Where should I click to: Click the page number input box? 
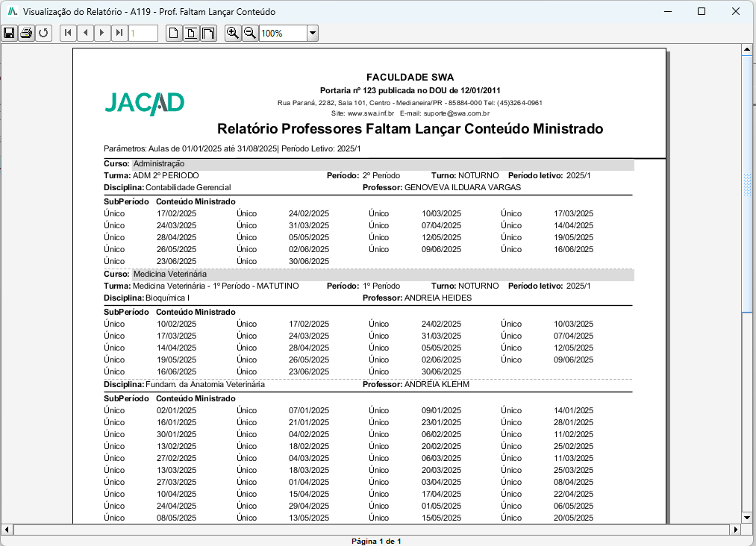coord(143,34)
